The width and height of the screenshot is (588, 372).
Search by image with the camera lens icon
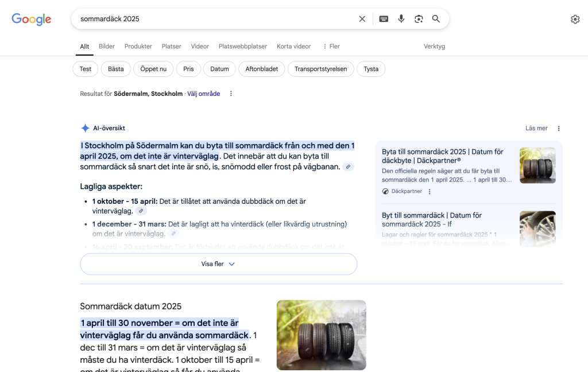click(419, 19)
